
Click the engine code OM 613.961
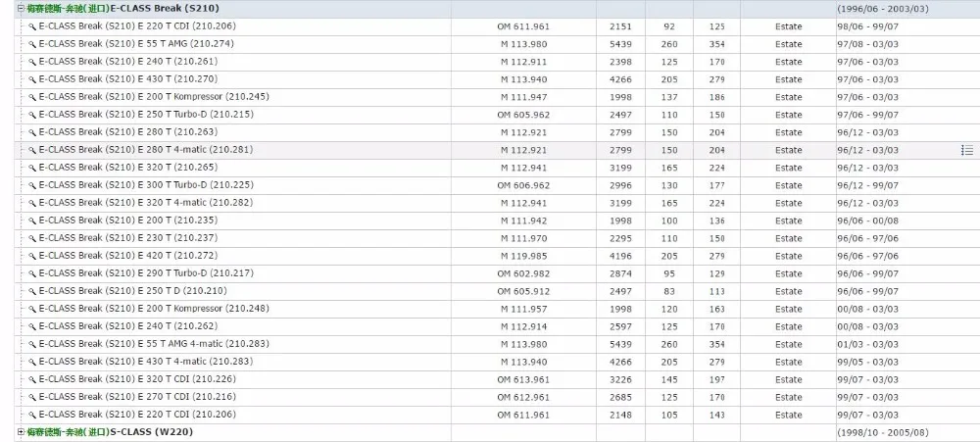click(x=523, y=379)
